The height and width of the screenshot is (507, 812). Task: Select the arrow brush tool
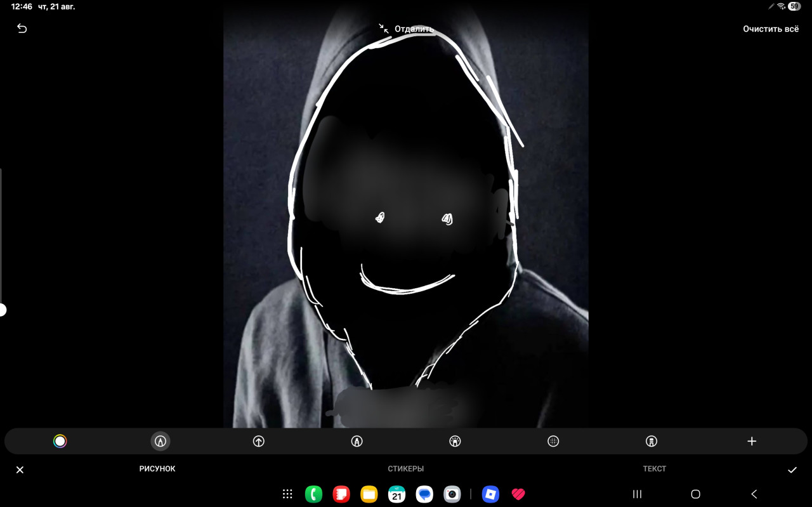click(x=259, y=441)
